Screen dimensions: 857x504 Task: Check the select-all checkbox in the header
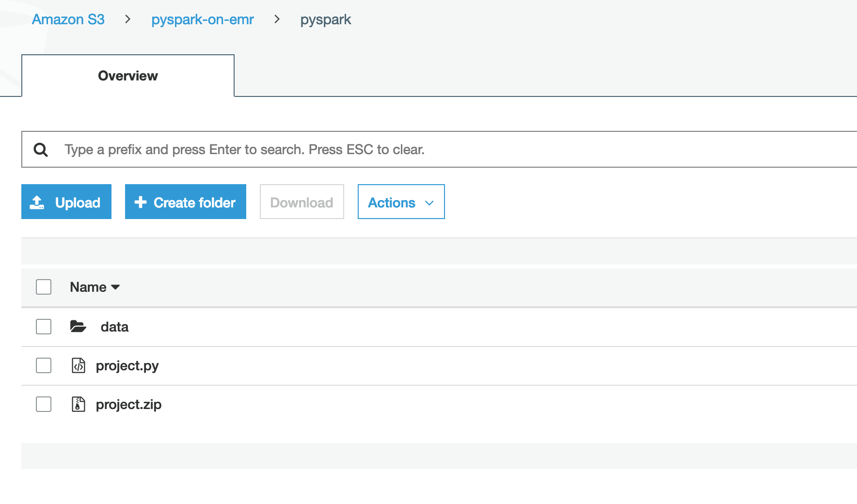click(x=43, y=287)
